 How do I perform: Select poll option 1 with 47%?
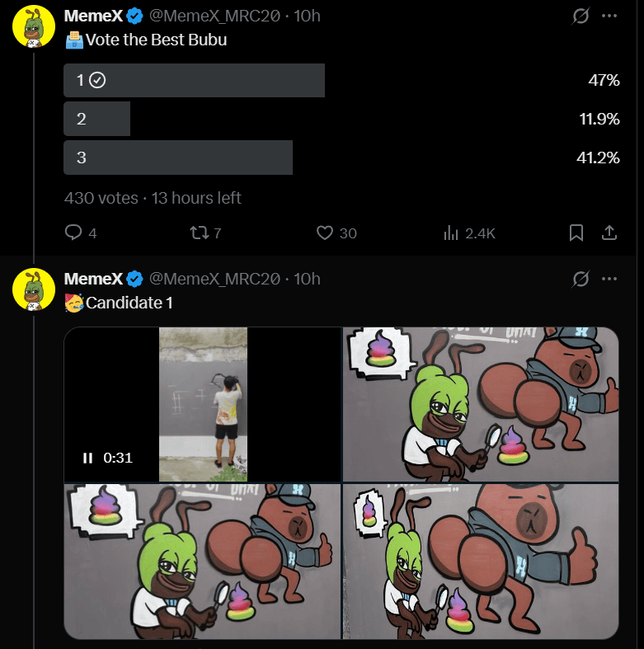(194, 80)
